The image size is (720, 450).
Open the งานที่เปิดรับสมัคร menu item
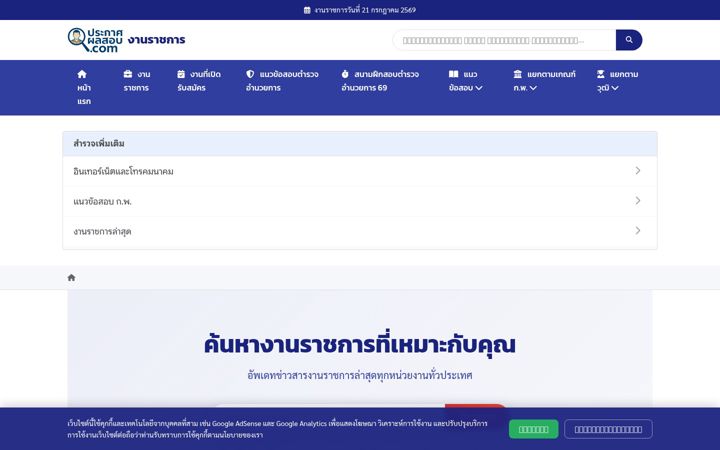[199, 81]
